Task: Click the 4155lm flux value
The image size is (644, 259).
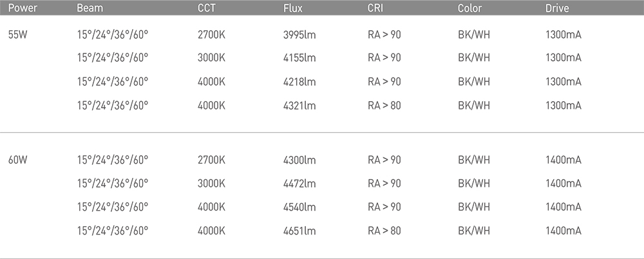Action: pyautogui.click(x=299, y=58)
